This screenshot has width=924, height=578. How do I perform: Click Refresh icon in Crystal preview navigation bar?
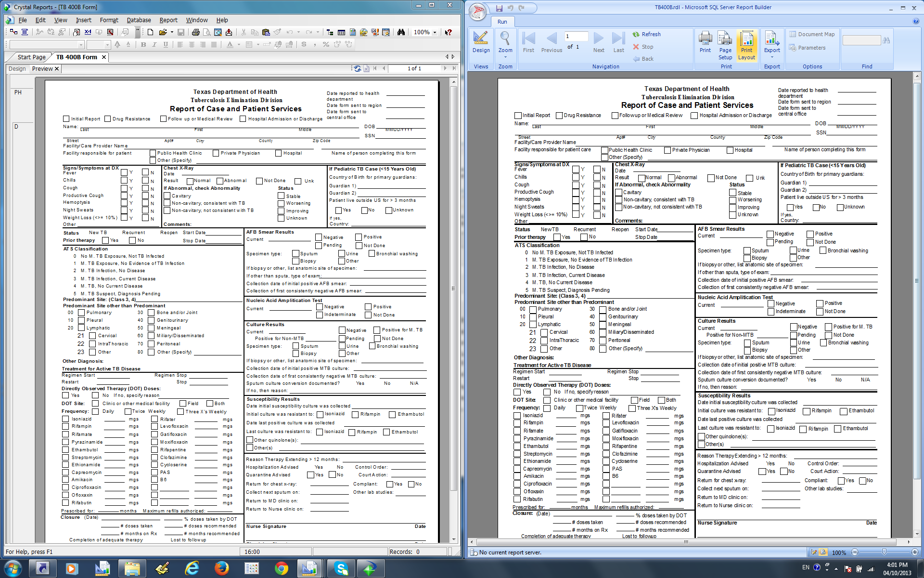[x=357, y=68]
